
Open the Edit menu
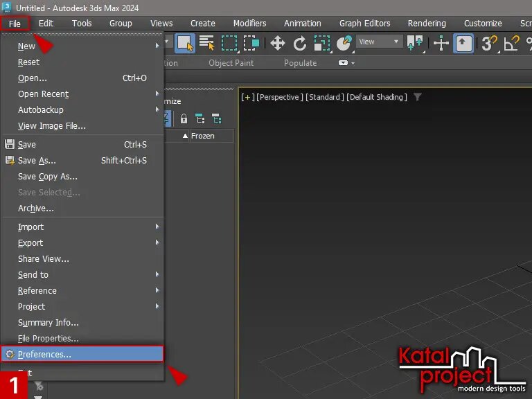[x=46, y=23]
